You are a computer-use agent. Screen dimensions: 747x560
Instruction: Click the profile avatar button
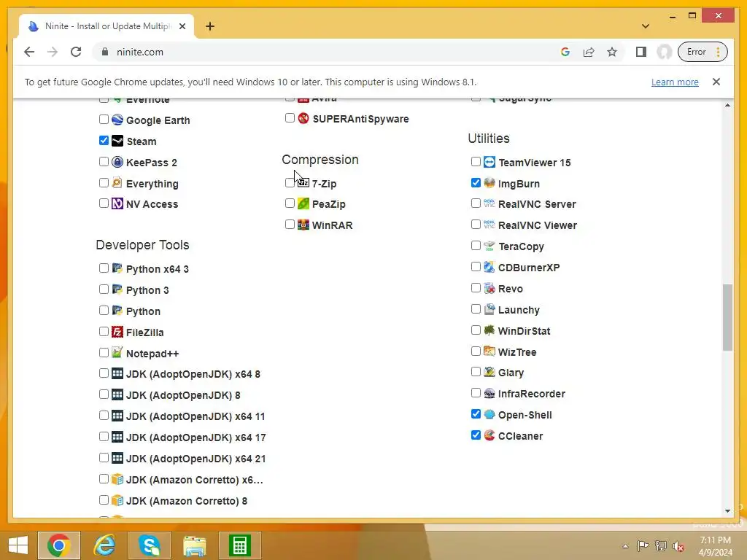point(664,52)
